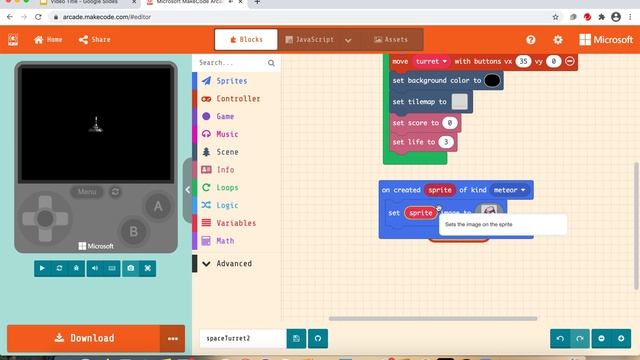Start the simulator with play button
Viewport: 640px width, 360px height.
pyautogui.click(x=42, y=268)
